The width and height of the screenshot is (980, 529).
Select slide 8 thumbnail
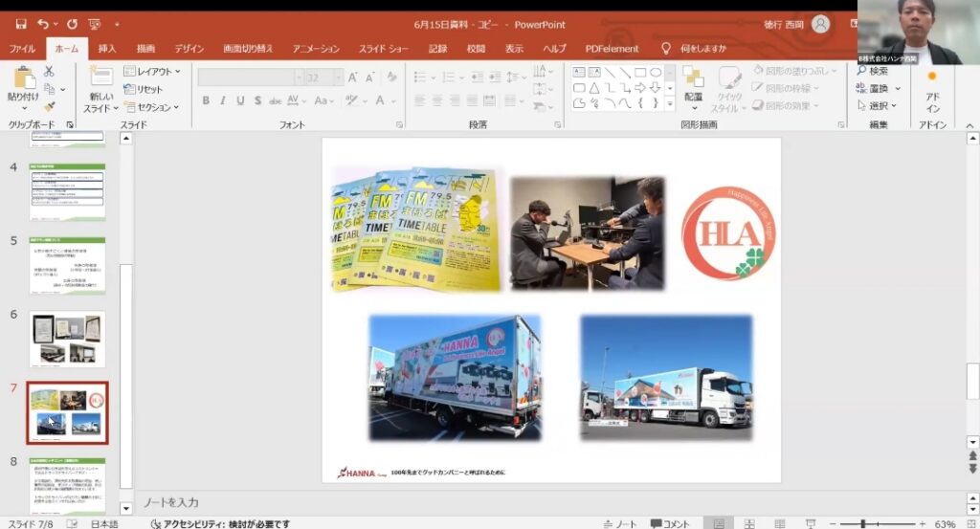pyautogui.click(x=67, y=486)
